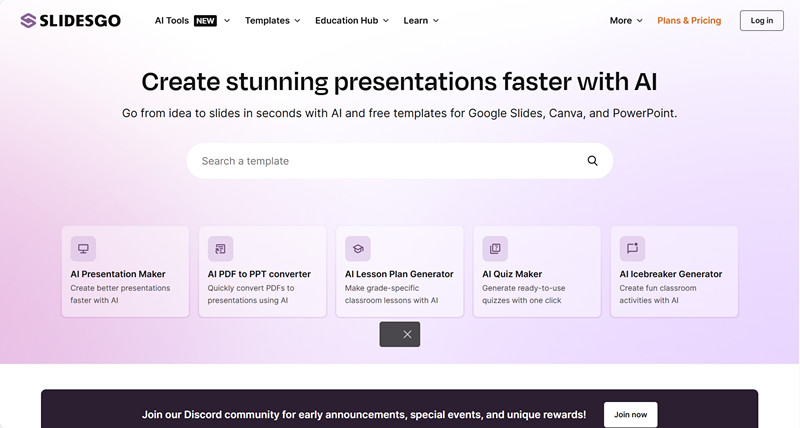Click the 'Create better presentations faster with AI' text

point(120,294)
